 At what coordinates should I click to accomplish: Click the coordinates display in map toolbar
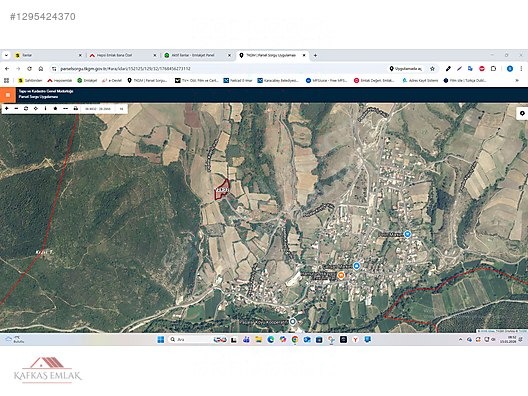click(x=98, y=109)
